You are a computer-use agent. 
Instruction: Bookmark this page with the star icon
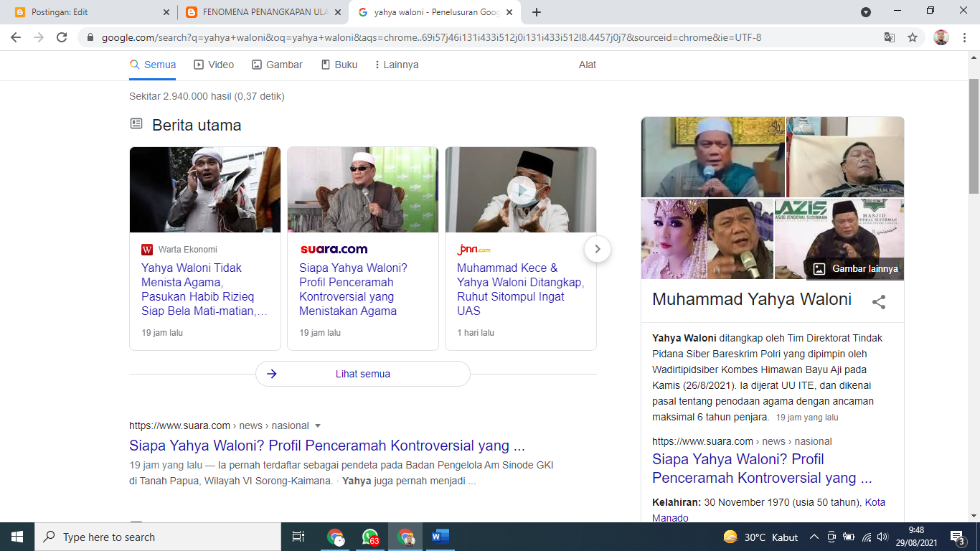(x=913, y=37)
